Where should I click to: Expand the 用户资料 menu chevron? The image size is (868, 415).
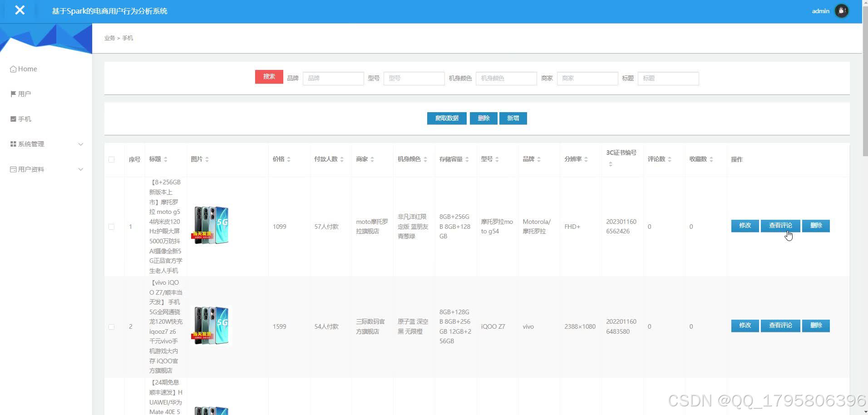pyautogui.click(x=81, y=169)
